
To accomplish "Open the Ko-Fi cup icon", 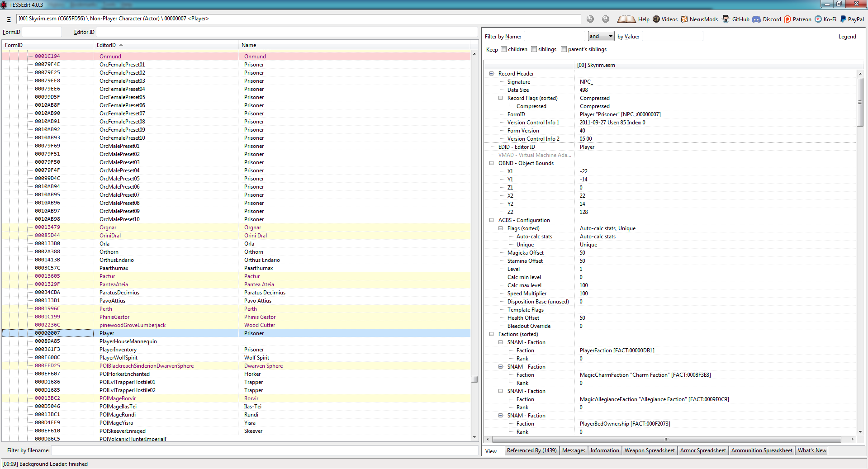I will coord(818,19).
